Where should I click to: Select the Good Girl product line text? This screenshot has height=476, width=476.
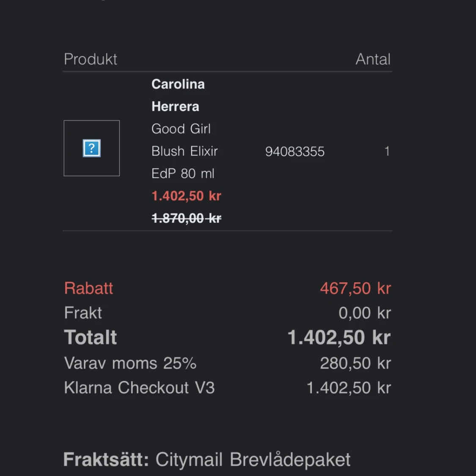(181, 129)
